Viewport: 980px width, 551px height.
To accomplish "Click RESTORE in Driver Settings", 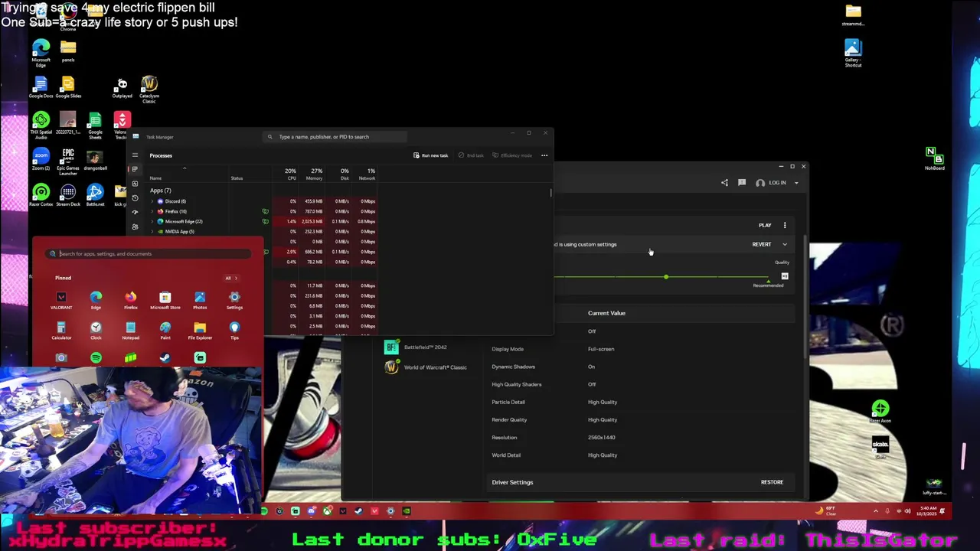I will tap(772, 482).
